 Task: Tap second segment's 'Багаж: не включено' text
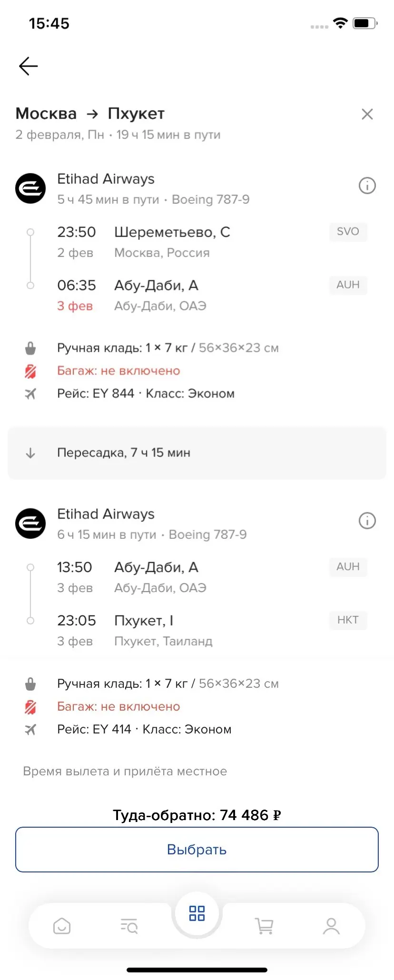[118, 706]
